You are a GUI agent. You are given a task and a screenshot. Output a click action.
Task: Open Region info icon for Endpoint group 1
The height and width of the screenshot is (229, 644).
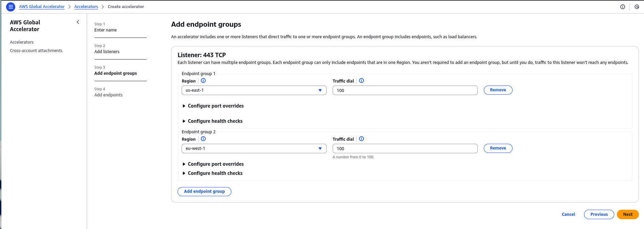[203, 81]
